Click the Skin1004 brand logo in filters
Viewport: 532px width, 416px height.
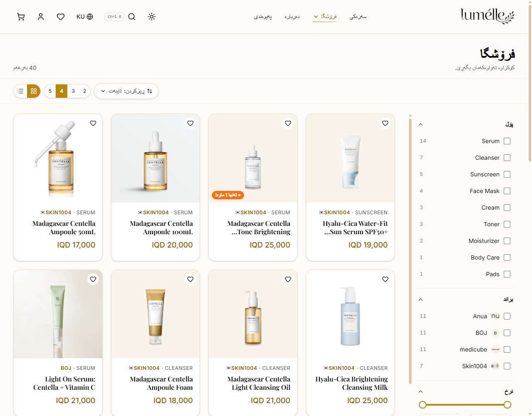[x=495, y=366]
